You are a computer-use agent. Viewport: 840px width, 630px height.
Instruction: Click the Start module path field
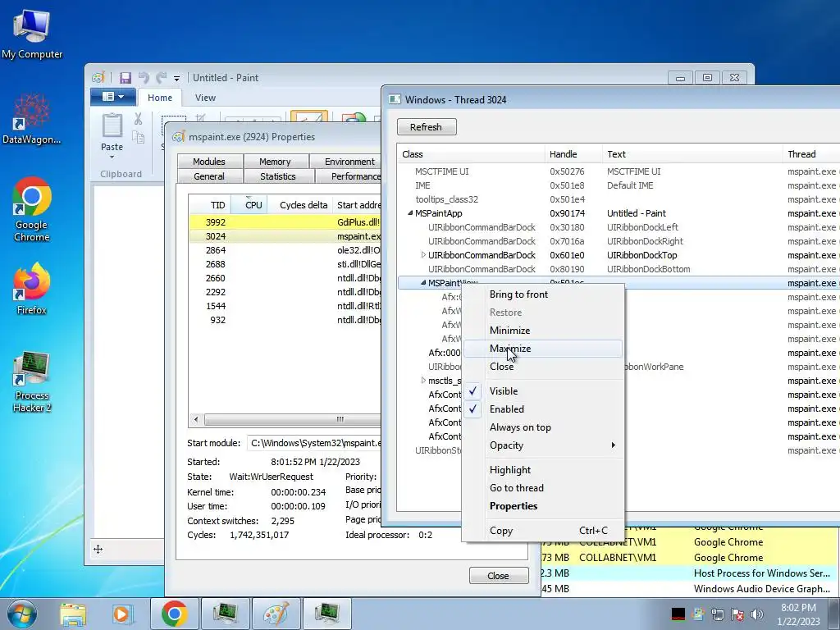tap(314, 443)
